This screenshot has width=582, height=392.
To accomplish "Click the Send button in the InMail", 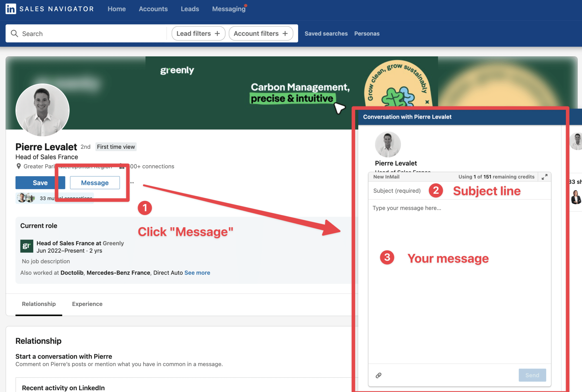I will [x=532, y=375].
